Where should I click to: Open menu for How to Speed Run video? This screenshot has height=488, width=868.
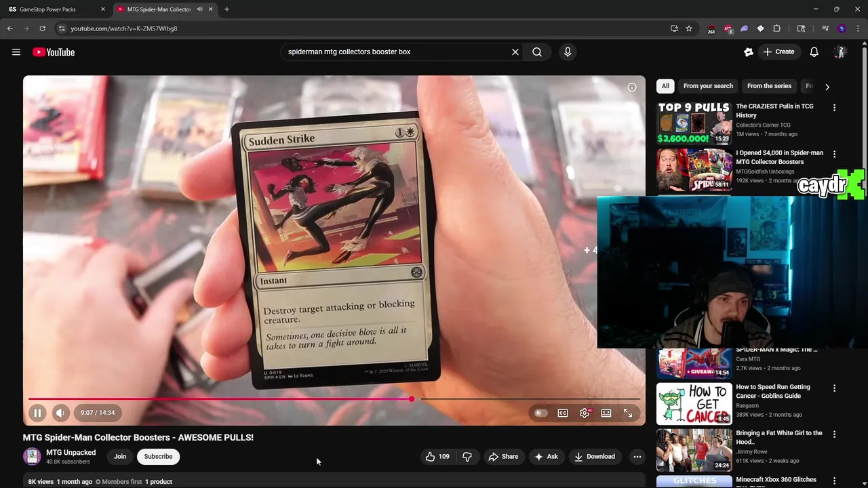[834, 388]
